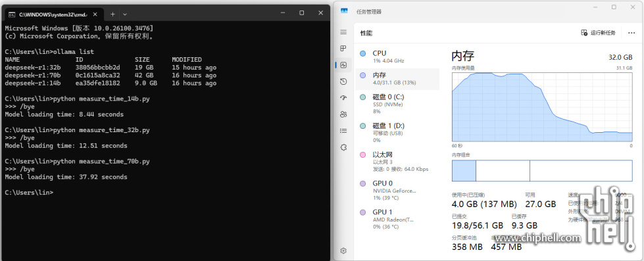Click the 内存 heading above the graph
The image size is (644, 261).
(463, 56)
